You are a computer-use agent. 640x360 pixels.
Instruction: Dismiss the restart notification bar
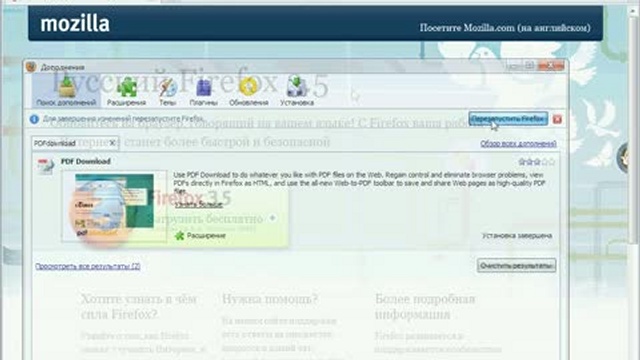click(557, 119)
